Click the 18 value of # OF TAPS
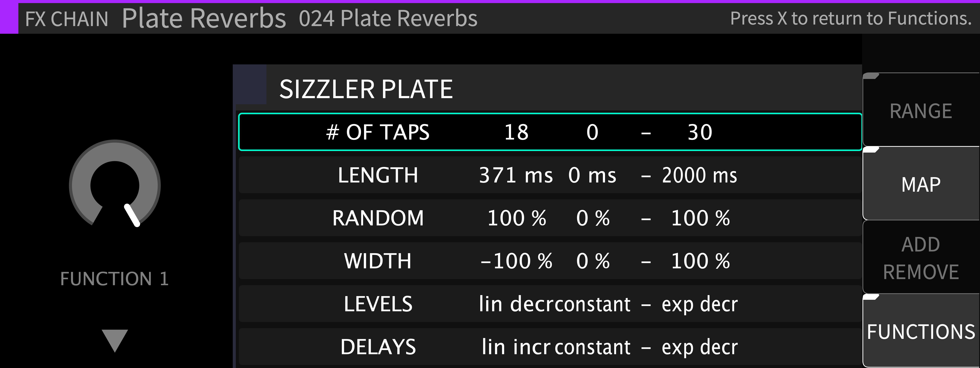 click(x=516, y=132)
